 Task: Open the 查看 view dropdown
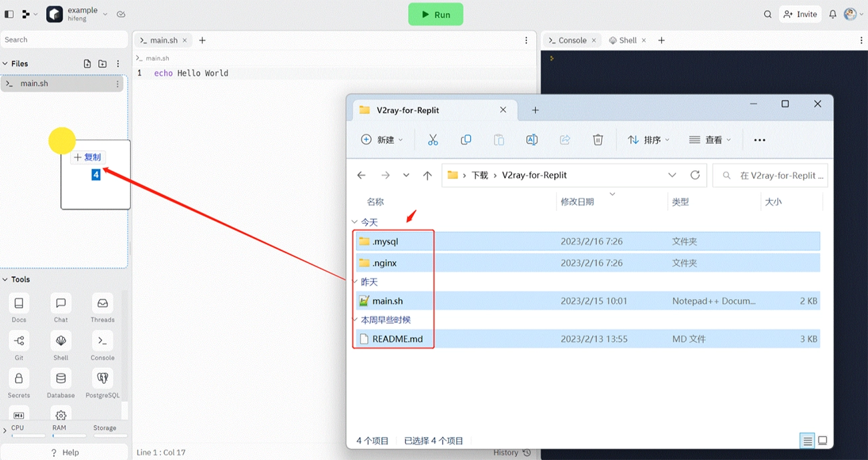710,140
